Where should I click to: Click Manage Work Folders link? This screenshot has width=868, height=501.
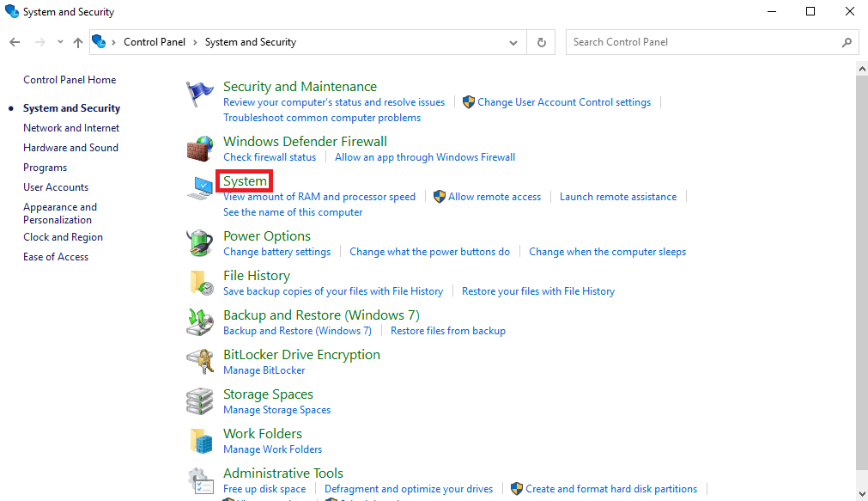(272, 449)
